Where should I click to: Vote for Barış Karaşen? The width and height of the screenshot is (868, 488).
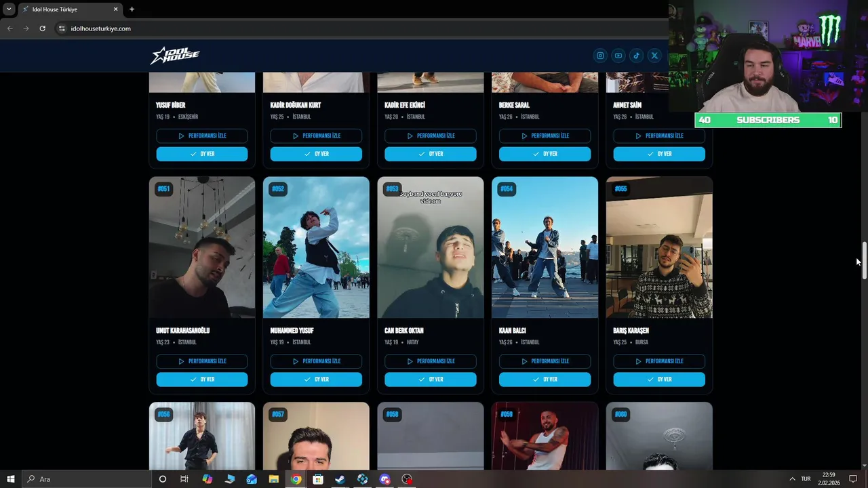pyautogui.click(x=659, y=380)
